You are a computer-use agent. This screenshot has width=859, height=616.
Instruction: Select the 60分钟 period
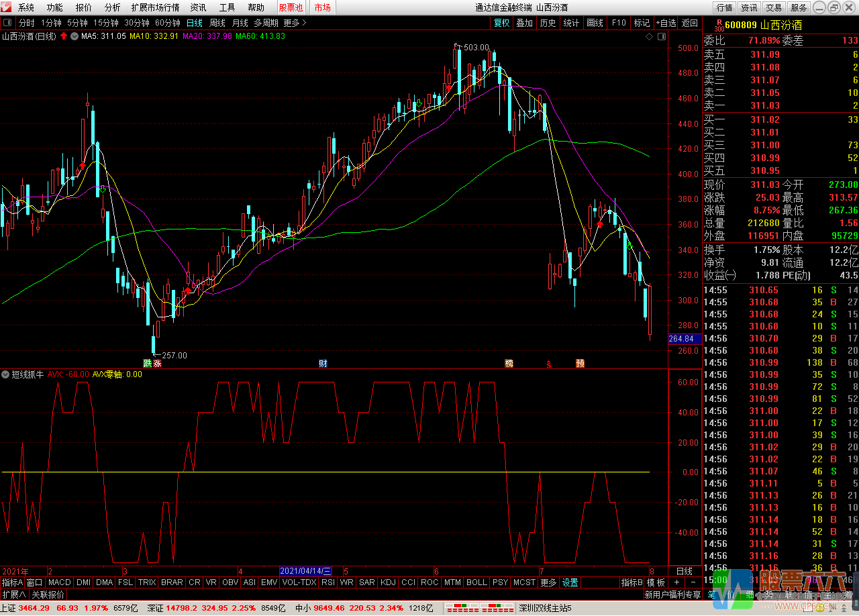point(168,23)
